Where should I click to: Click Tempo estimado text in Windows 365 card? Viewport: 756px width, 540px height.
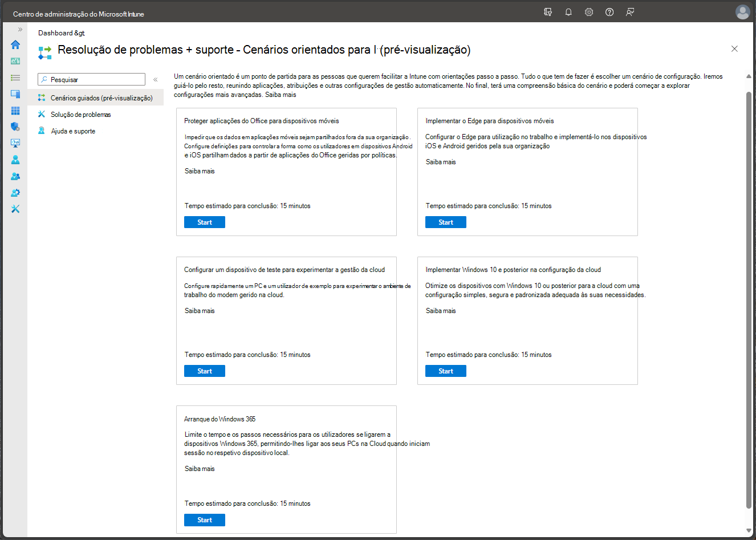pos(247,504)
